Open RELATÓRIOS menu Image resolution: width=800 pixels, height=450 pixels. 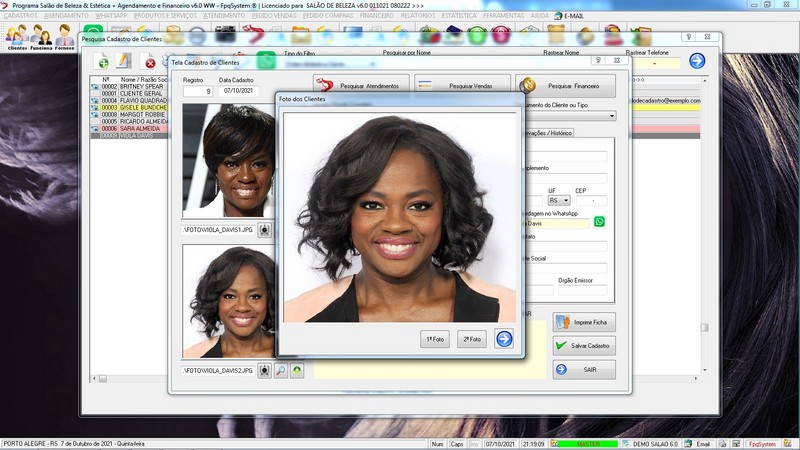tap(418, 16)
